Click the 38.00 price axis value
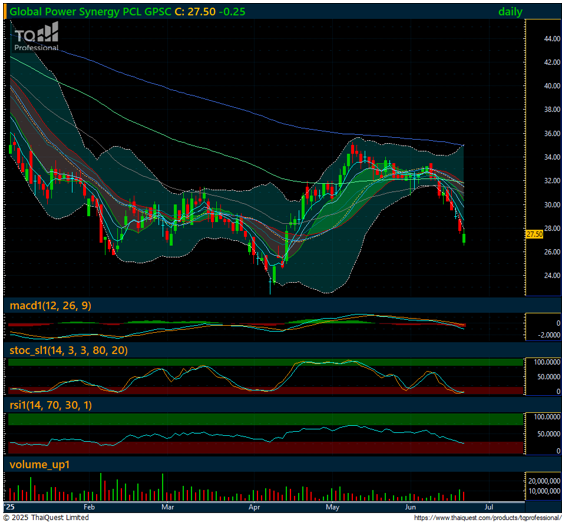 552,110
